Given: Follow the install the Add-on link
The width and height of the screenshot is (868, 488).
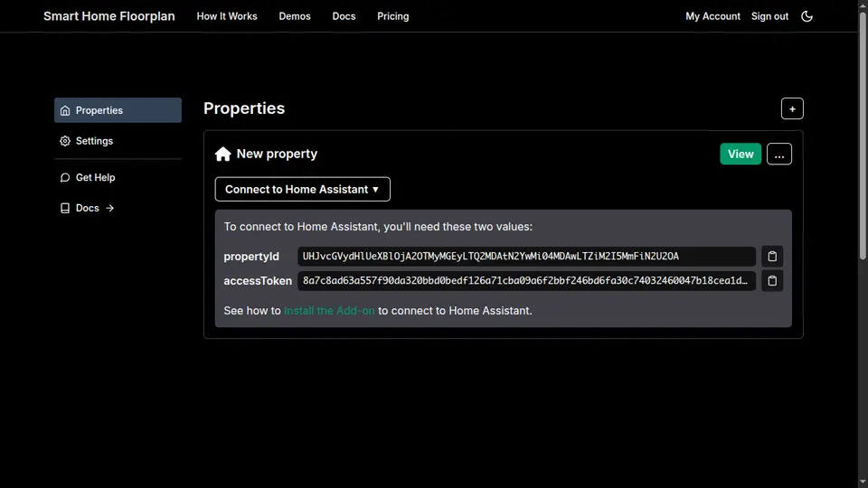Looking at the screenshot, I should click(329, 311).
